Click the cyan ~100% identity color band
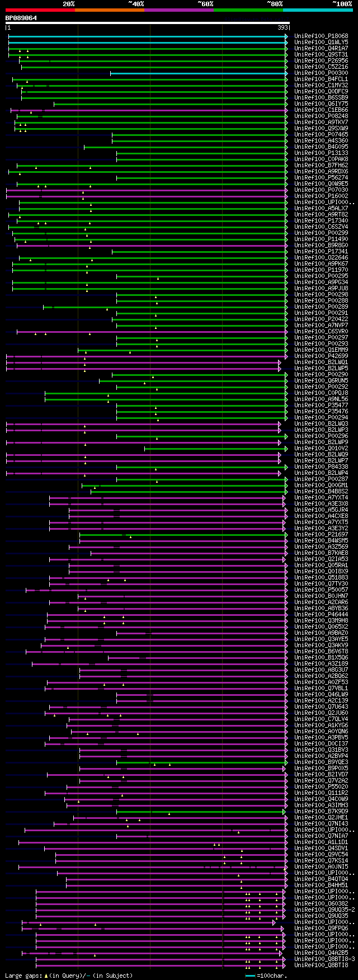This screenshot has width=358, height=980. coord(318,10)
